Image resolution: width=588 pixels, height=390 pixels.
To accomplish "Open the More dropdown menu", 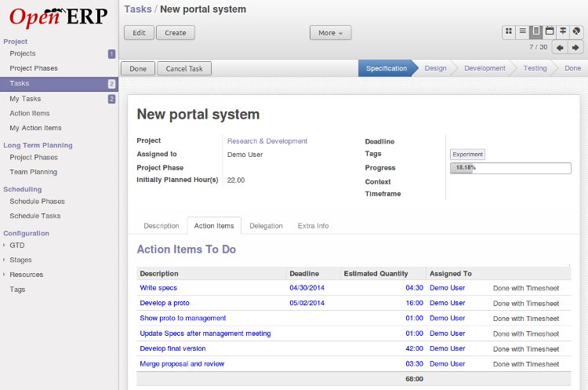I will 330,33.
